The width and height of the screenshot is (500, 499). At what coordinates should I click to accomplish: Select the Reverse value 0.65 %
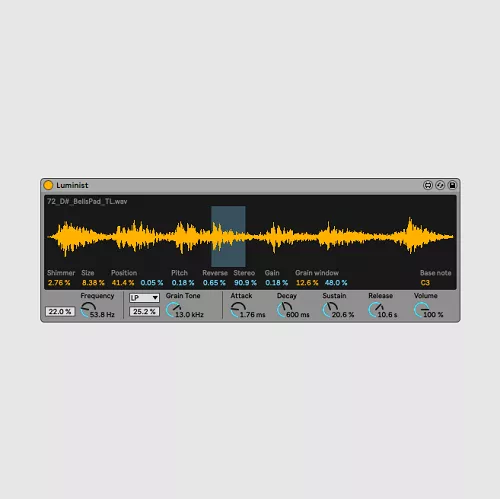(214, 283)
